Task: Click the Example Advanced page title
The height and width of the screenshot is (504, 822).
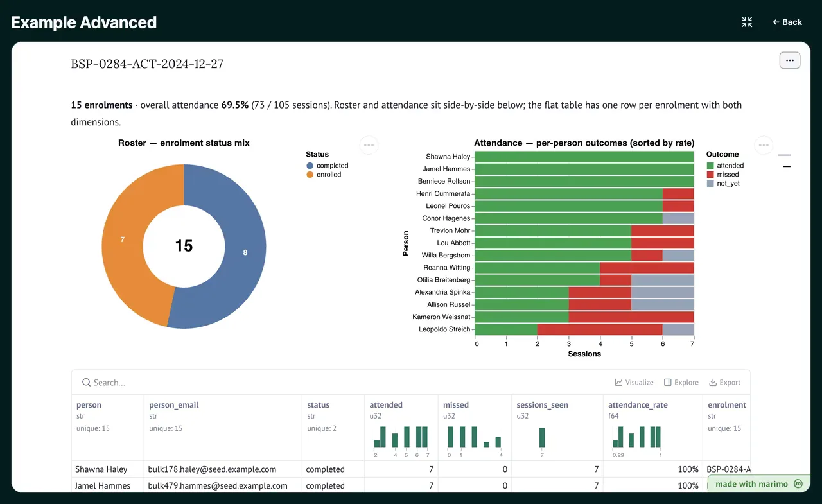Action: click(x=84, y=22)
